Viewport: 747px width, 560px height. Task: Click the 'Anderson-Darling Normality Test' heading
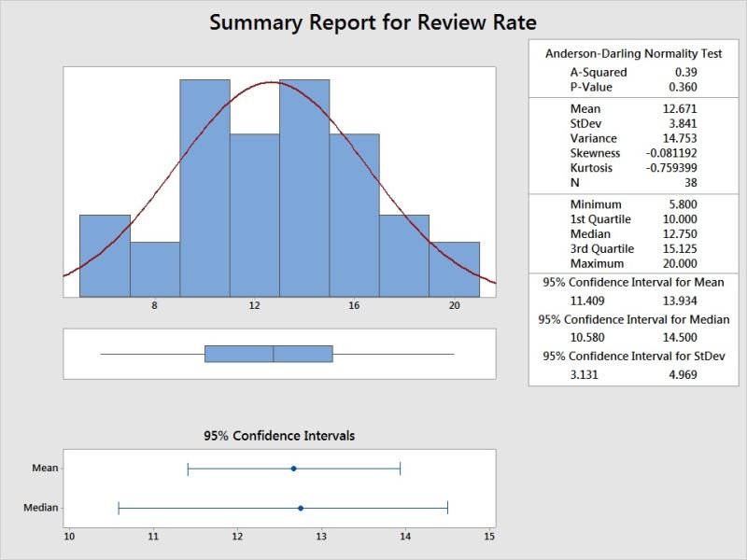(x=633, y=54)
